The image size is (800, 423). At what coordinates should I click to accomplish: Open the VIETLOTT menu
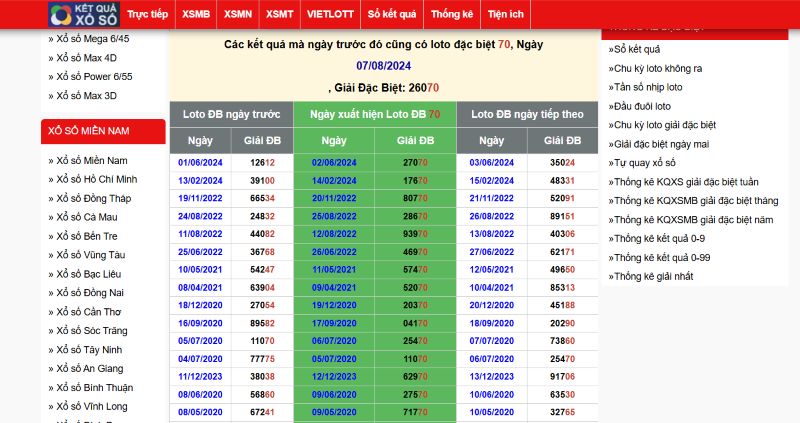click(329, 15)
